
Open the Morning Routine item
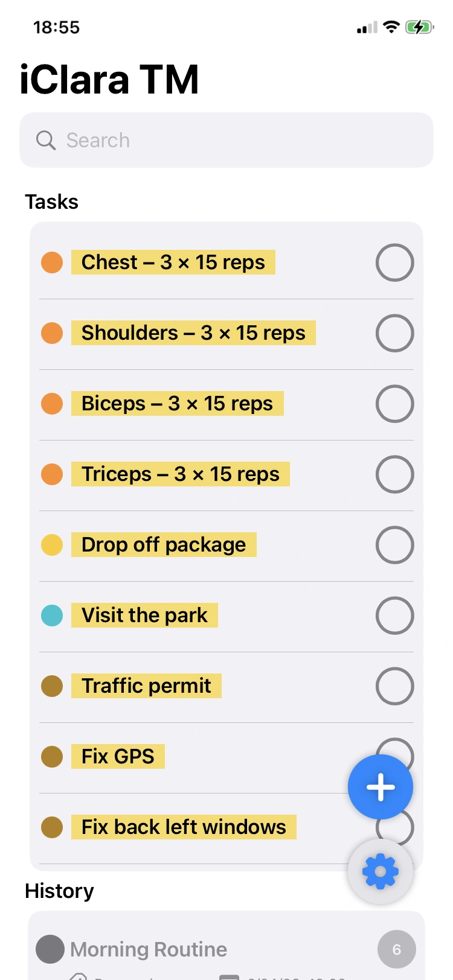(148, 949)
